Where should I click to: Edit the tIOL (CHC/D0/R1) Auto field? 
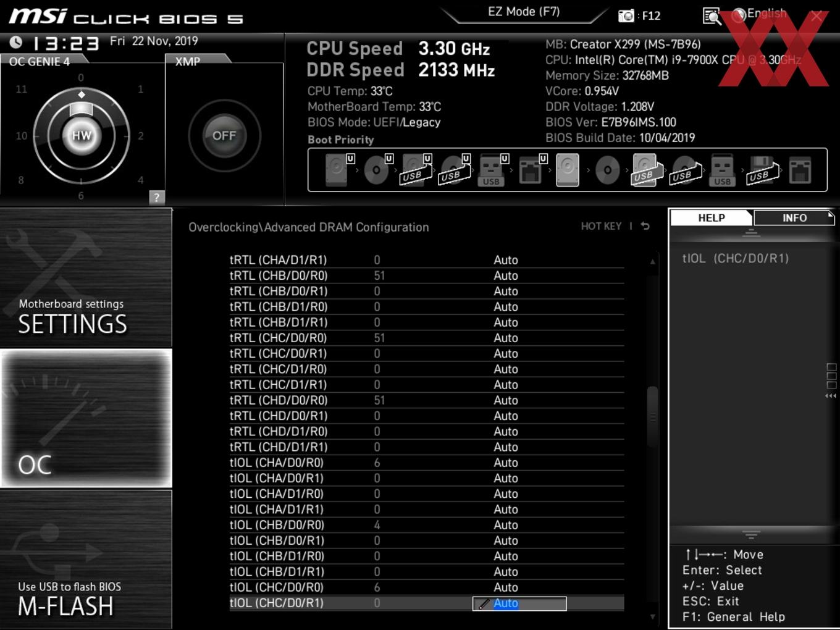[519, 603]
